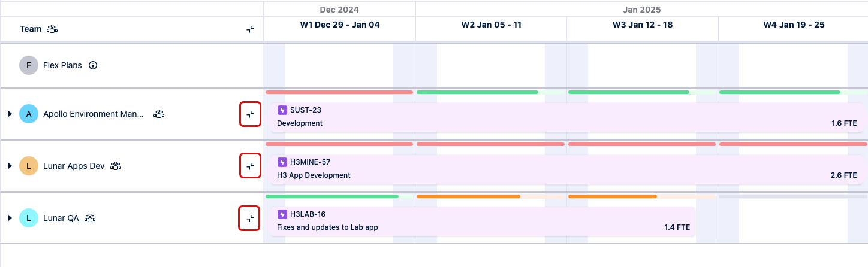
Task: Click the Flex Plans avatar circle
Action: coord(29,65)
